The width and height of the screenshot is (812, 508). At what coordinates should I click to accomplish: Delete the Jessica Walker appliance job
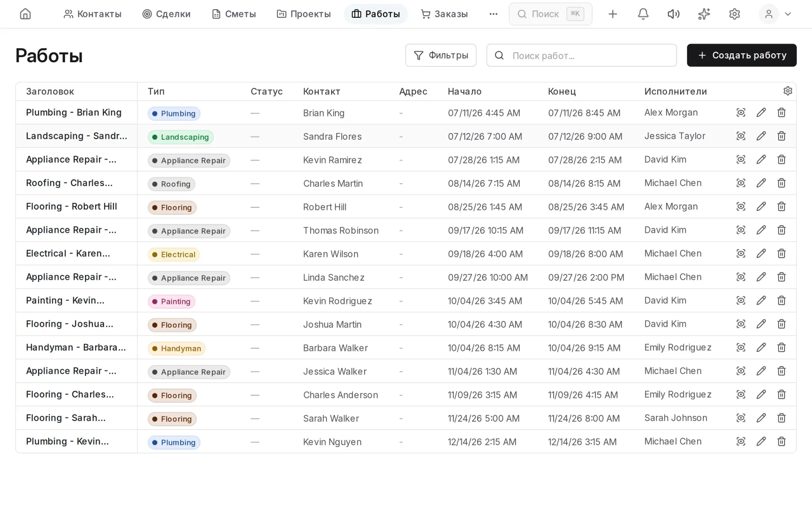click(781, 371)
